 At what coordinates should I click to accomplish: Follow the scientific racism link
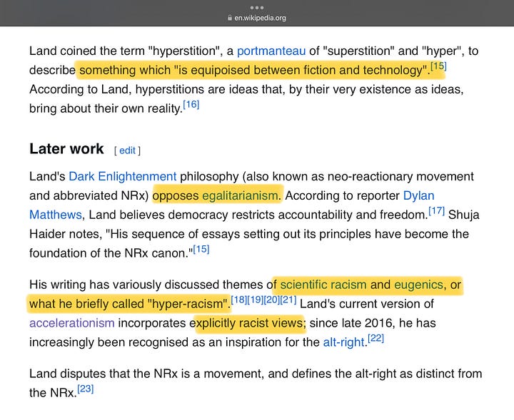323,285
